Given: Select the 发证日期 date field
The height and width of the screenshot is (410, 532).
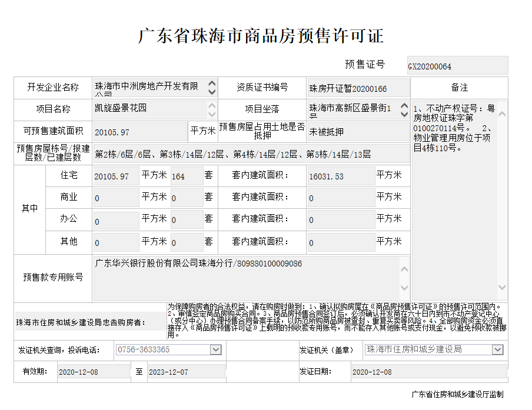Looking at the screenshot, I should 428,372.
